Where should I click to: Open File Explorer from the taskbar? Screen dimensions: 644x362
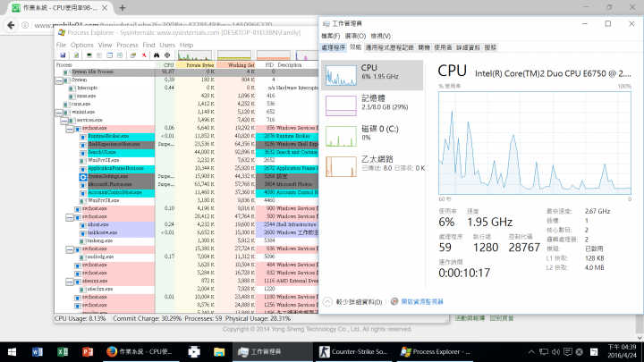[x=219, y=352]
